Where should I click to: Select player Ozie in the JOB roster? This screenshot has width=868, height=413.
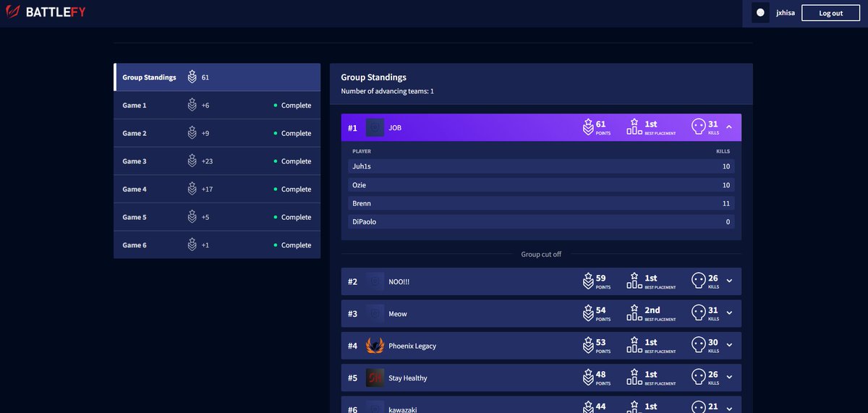pyautogui.click(x=541, y=185)
